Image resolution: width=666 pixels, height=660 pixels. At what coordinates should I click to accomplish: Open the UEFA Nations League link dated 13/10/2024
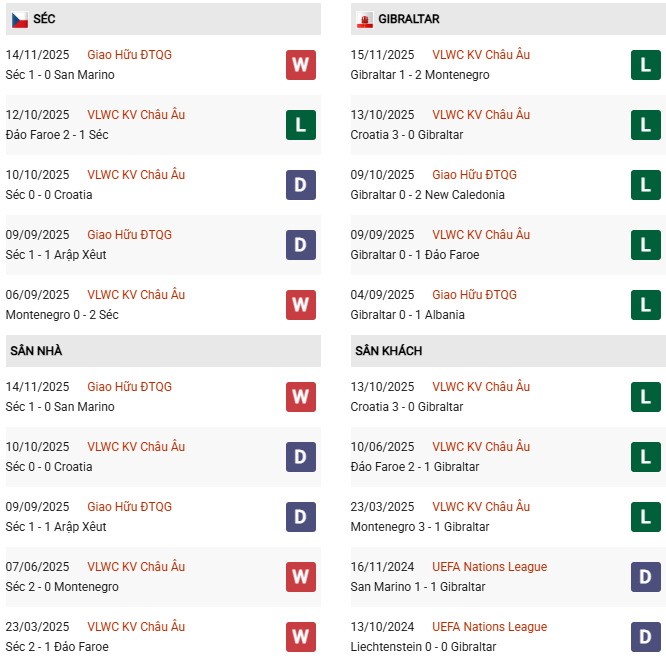coord(489,627)
